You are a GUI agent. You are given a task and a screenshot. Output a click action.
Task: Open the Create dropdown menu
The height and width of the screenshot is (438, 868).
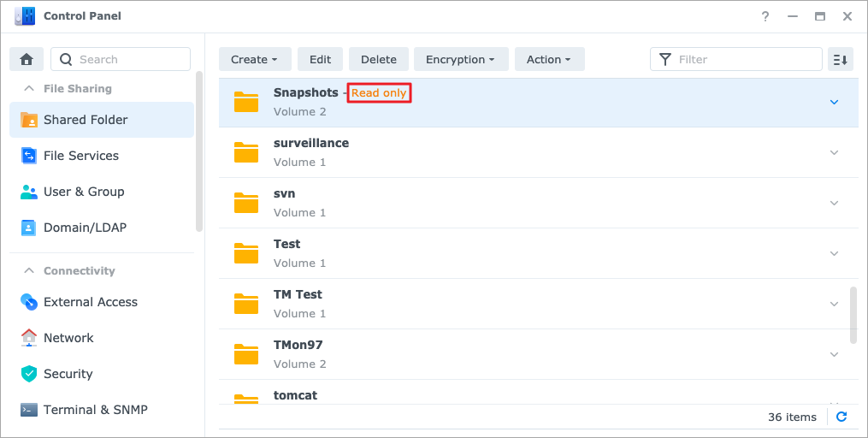(255, 59)
